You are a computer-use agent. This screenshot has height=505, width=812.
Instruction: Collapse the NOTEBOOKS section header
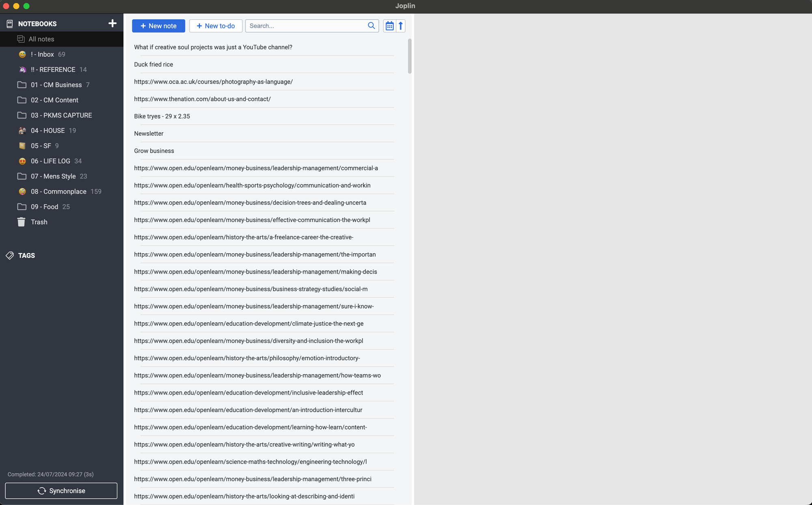pyautogui.click(x=37, y=24)
